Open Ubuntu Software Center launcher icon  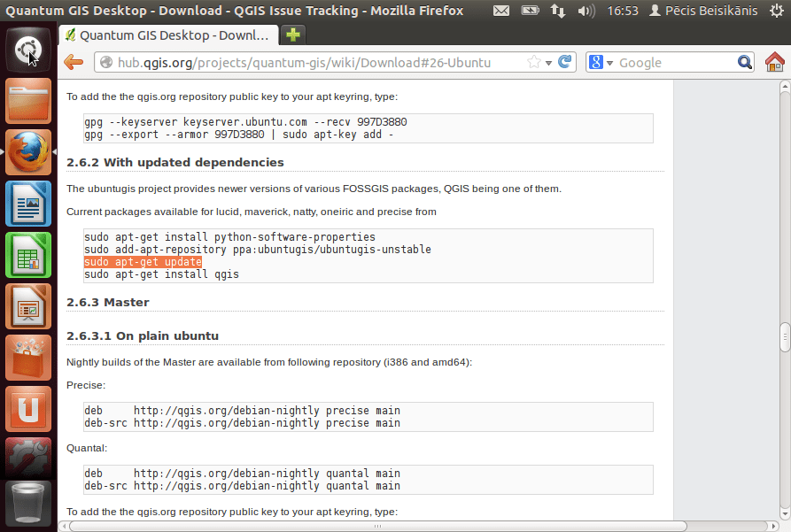28,358
